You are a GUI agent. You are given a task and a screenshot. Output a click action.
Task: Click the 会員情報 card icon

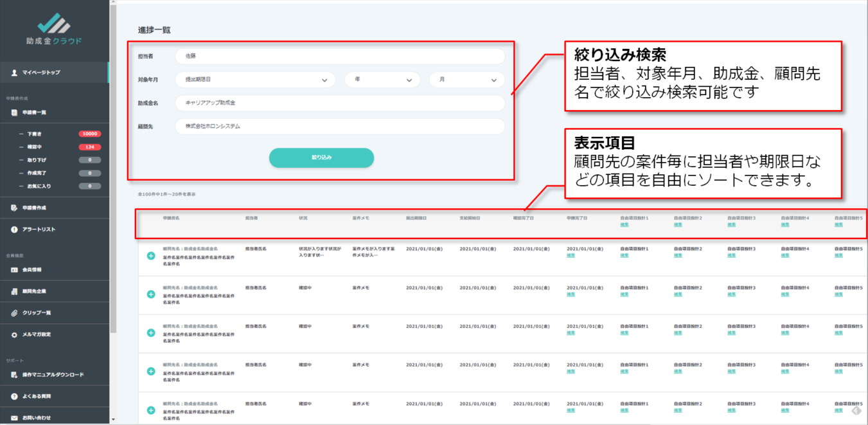tap(14, 270)
